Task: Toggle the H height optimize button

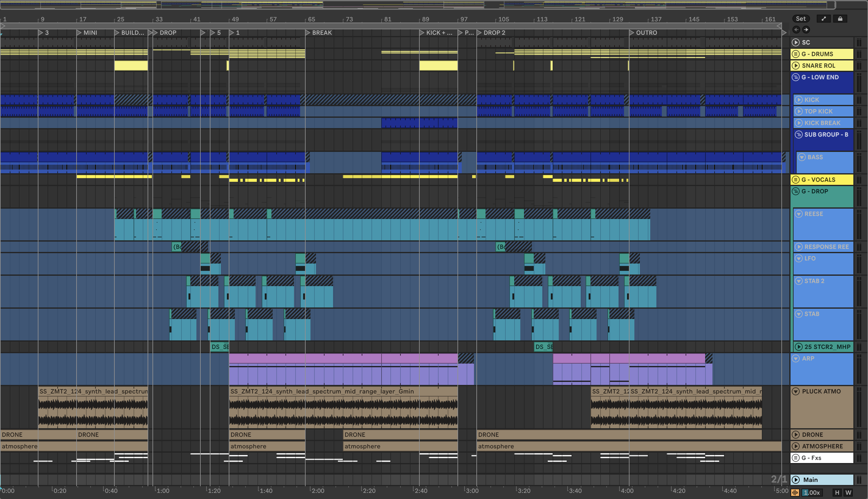Action: click(x=837, y=493)
